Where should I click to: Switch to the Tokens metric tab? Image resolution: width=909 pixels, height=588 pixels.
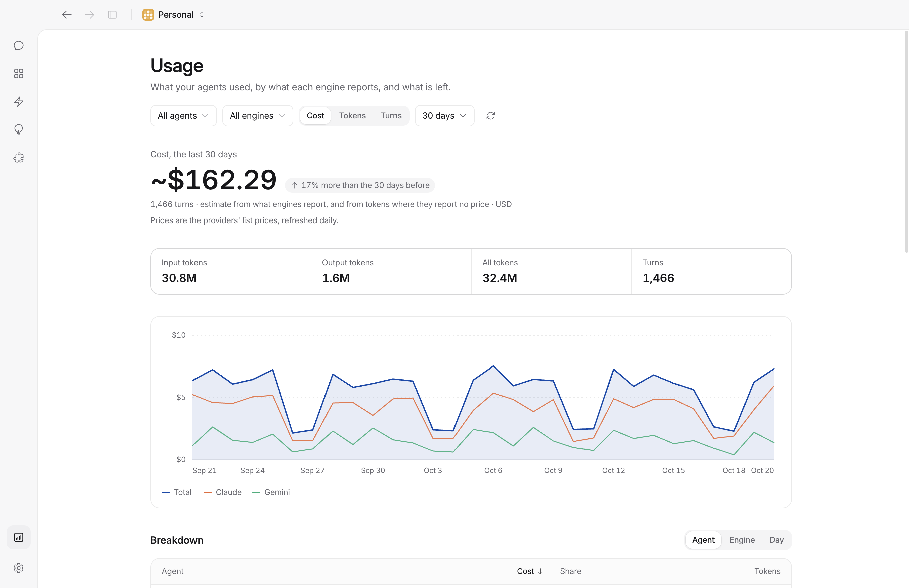point(352,116)
